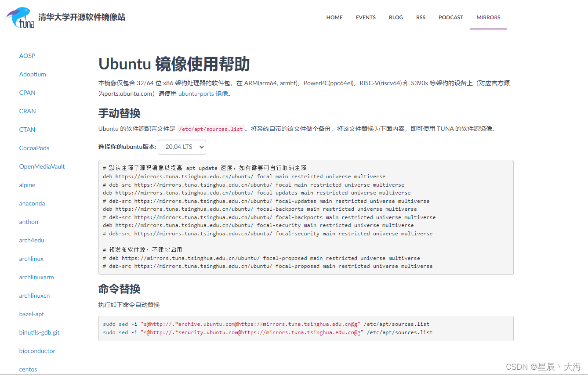588x375 pixels.
Task: Open the anaconda mirror page
Action: click(x=32, y=203)
